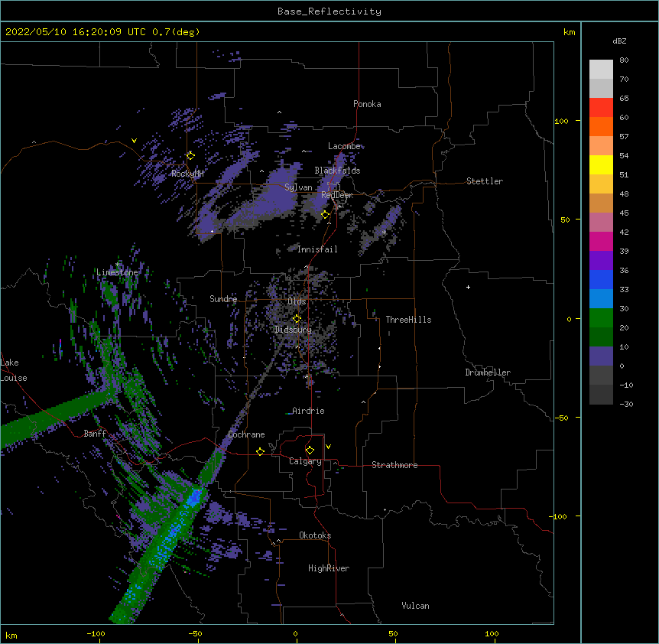
Task: Click the yellow diamond marker above the Calgary label
Action: (310, 450)
